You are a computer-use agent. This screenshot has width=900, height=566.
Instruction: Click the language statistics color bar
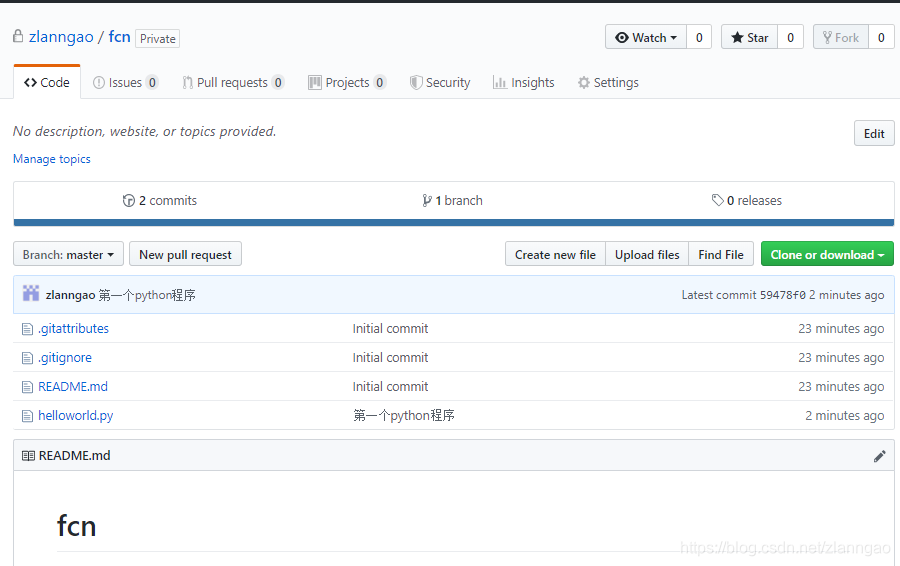pos(453,223)
